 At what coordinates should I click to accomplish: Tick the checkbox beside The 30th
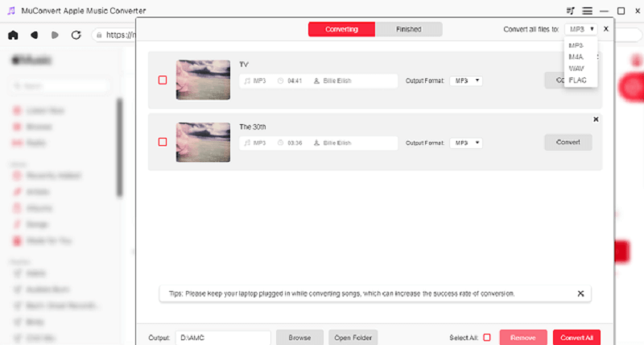[x=163, y=142]
